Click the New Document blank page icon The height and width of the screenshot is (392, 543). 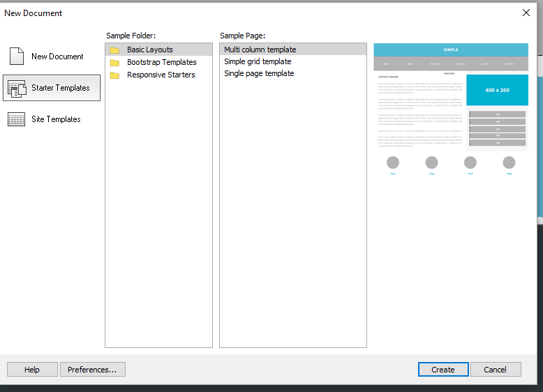(x=17, y=56)
